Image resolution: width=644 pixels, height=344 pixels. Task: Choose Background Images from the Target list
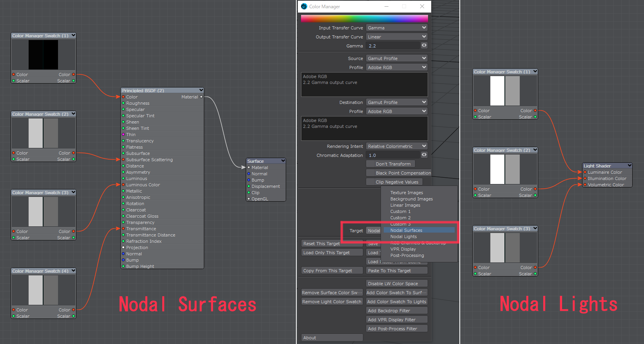point(412,199)
